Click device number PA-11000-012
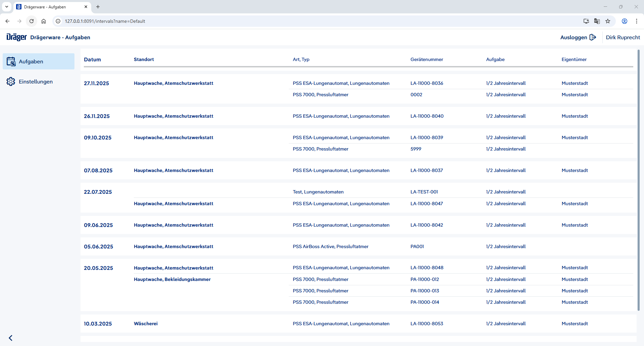The height and width of the screenshot is (346, 644). coord(425,279)
